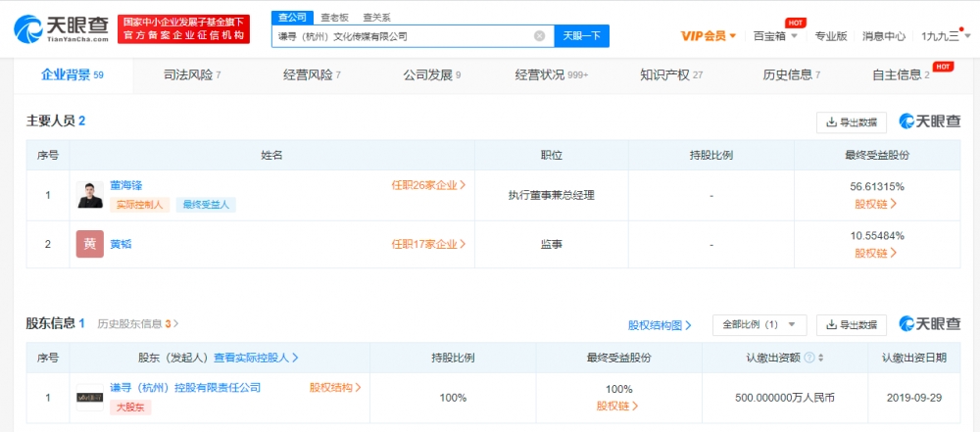Select the 最终受益人 tag

coord(206,205)
